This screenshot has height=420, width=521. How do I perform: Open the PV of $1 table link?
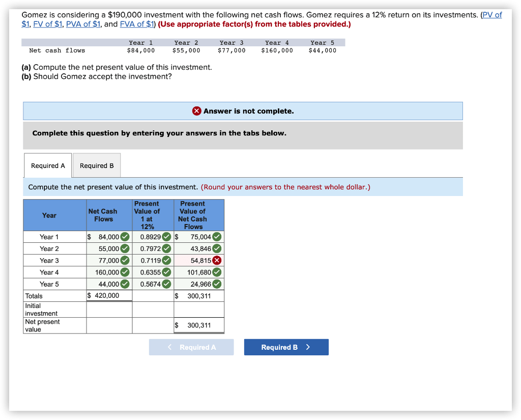tap(492, 15)
